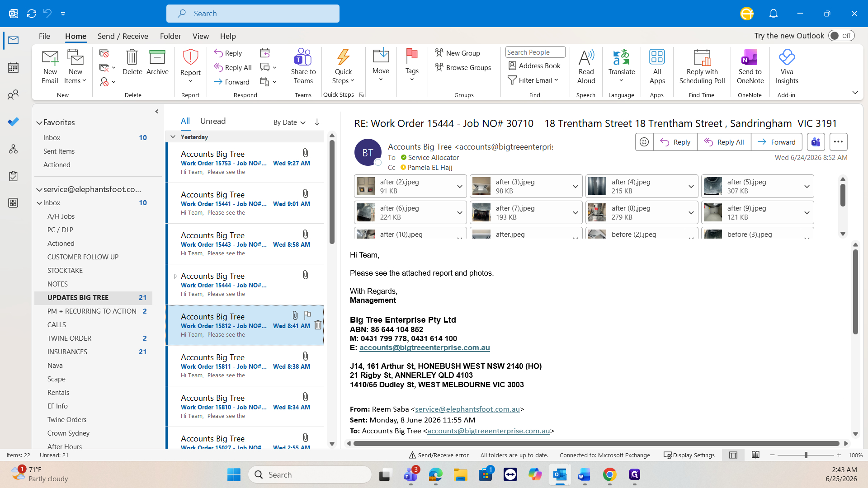Screen dimensions: 868x488
Task: Select the UPDATES BIG TREE folder
Action: pos(93,298)
